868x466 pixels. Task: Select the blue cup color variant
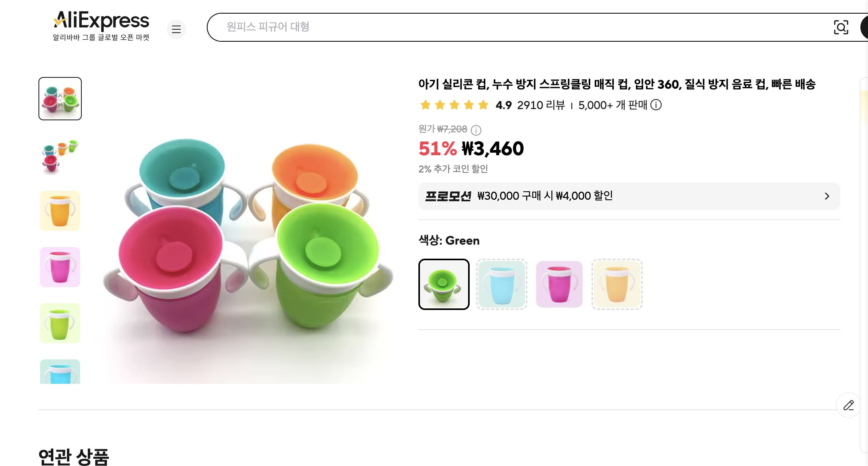coord(501,284)
